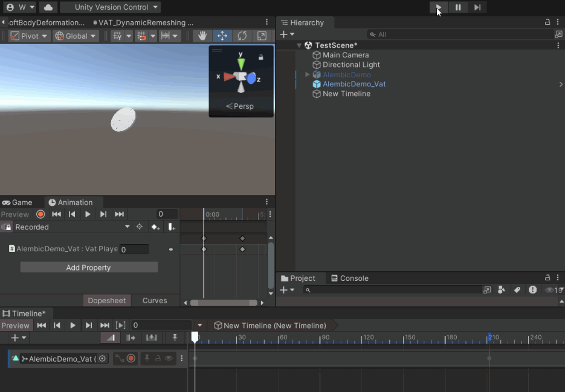Screen dimensions: 565x392
Task: Enable recording on AlembicDemo_Vat track
Action: coord(131,359)
